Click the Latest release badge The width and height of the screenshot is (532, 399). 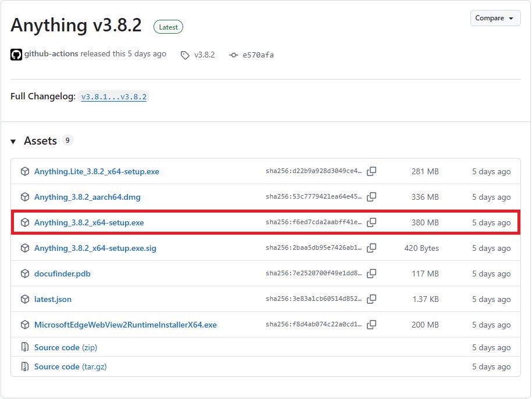(168, 27)
